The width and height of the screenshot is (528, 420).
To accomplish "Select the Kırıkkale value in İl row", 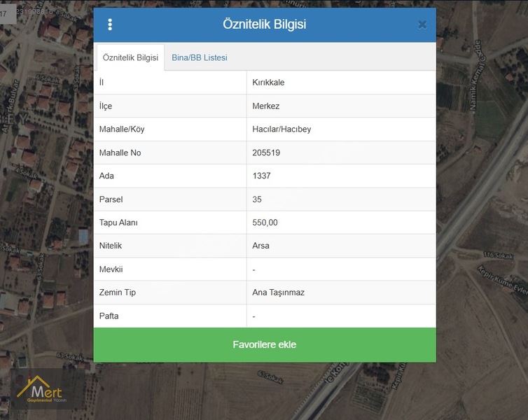I will pos(268,83).
